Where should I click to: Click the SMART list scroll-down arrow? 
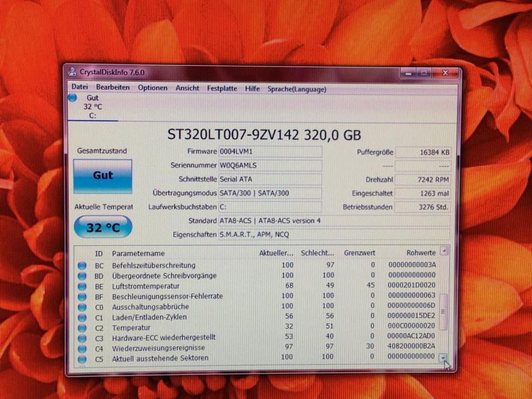444,358
